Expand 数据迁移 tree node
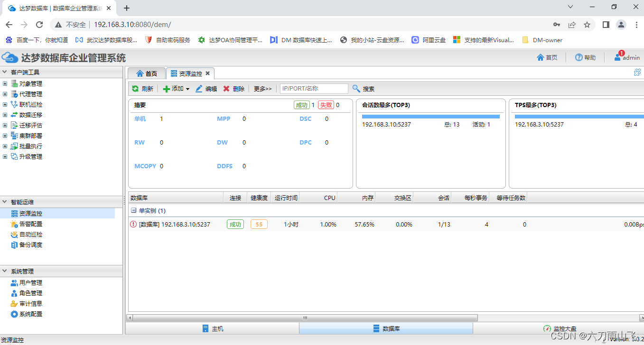Screen dimensions: 644x345 pos(5,115)
